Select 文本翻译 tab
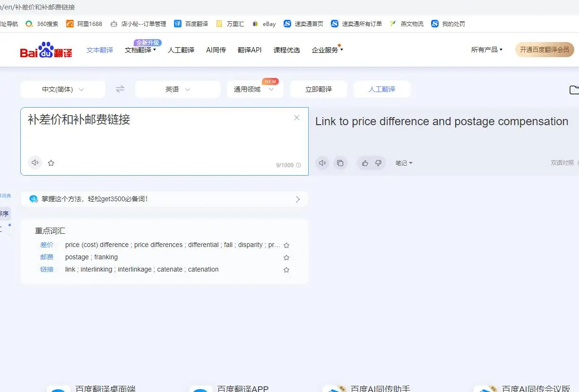Screen dimensions: 579x392 (x=100, y=50)
